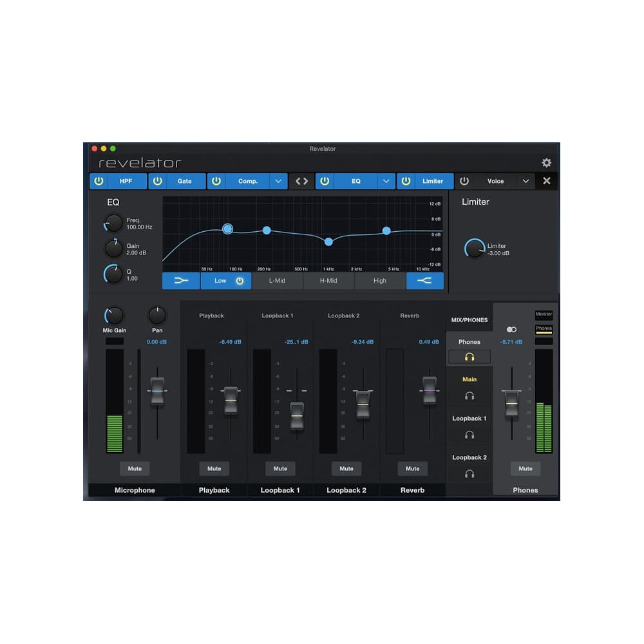Viewport: 644px width, 644px height.
Task: Mute the Loopback 1 channel
Action: click(281, 469)
